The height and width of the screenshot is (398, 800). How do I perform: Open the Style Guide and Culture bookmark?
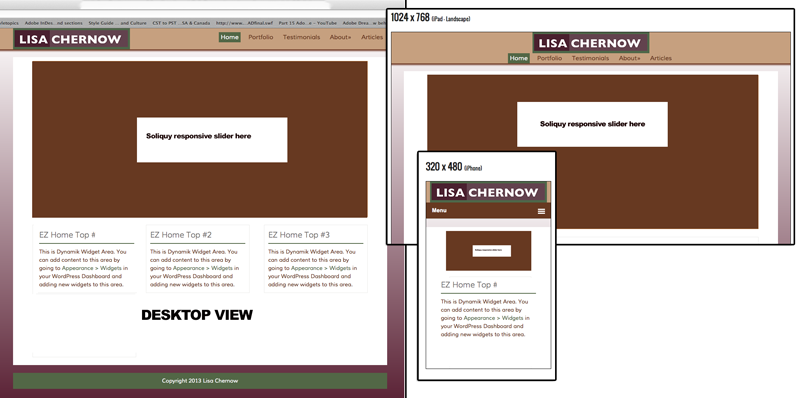117,23
